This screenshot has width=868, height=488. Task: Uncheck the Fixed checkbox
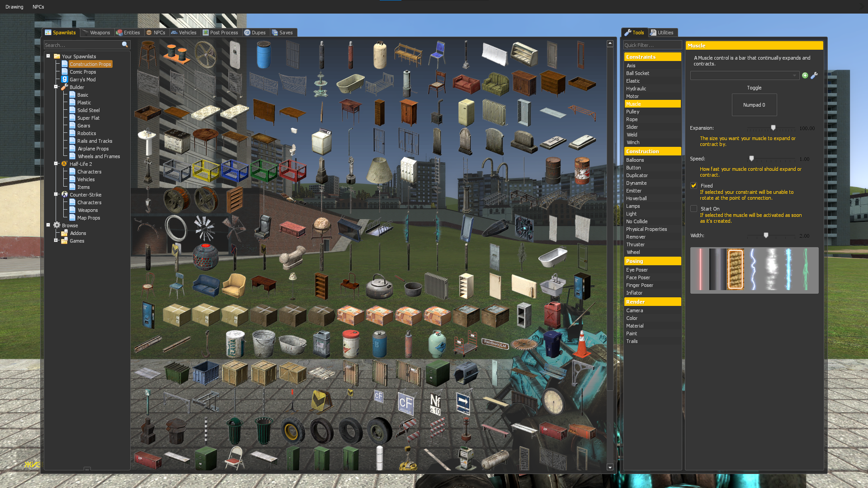[x=693, y=186]
